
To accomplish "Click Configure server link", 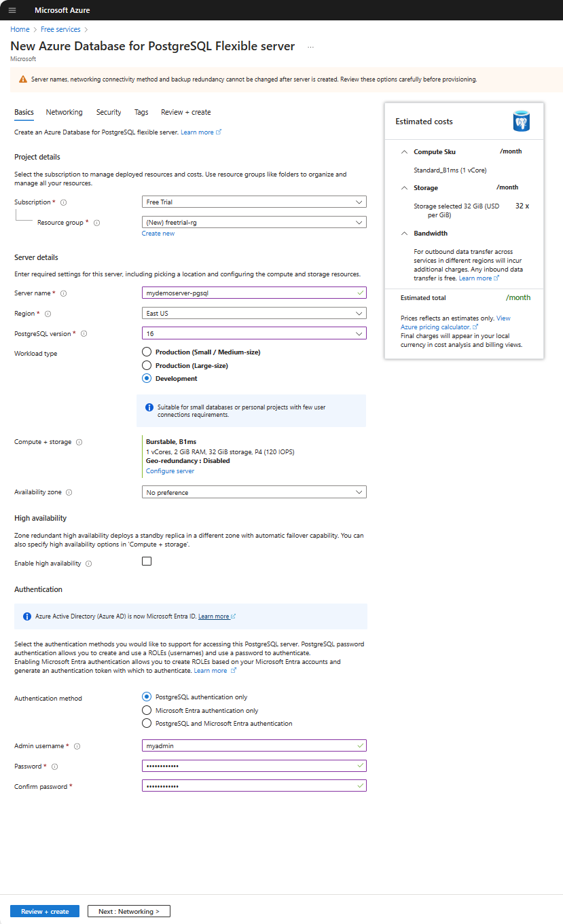I will (169, 470).
